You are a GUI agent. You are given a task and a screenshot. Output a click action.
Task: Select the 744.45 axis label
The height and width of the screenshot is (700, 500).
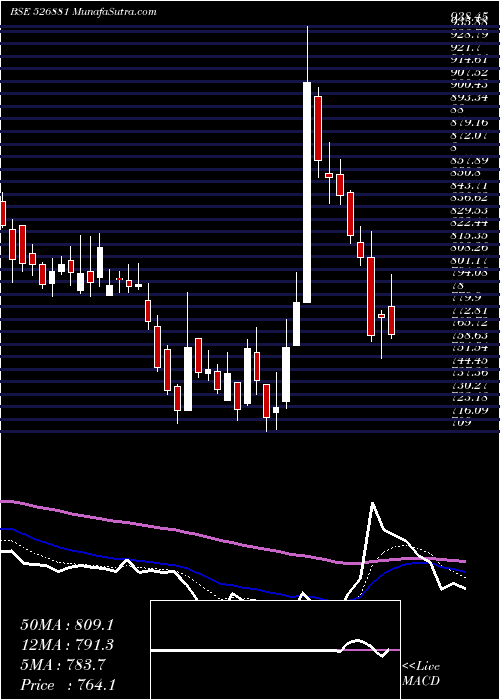[x=469, y=360]
